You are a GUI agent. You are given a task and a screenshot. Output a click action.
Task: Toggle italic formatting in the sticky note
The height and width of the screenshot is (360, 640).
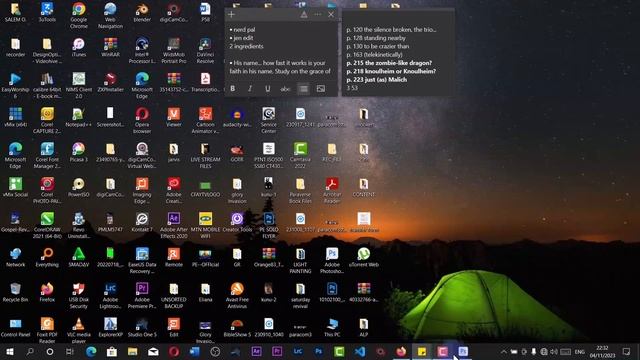coord(250,89)
